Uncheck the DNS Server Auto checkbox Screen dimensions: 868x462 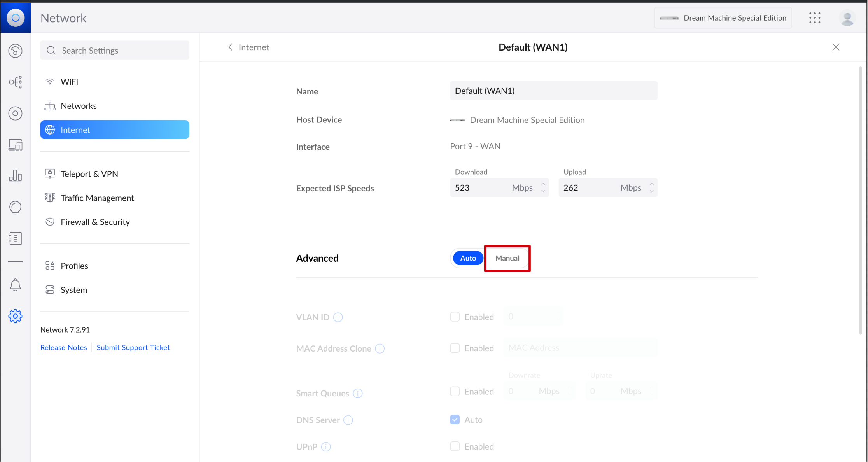[x=455, y=419]
